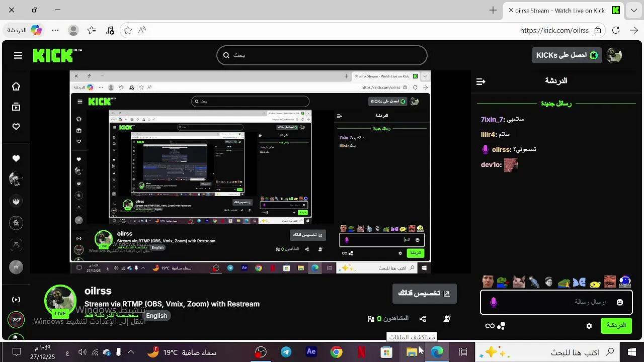Image resolution: width=644 pixels, height=362 pixels.
Task: Insert the man face emote
Action: click(x=488, y=282)
